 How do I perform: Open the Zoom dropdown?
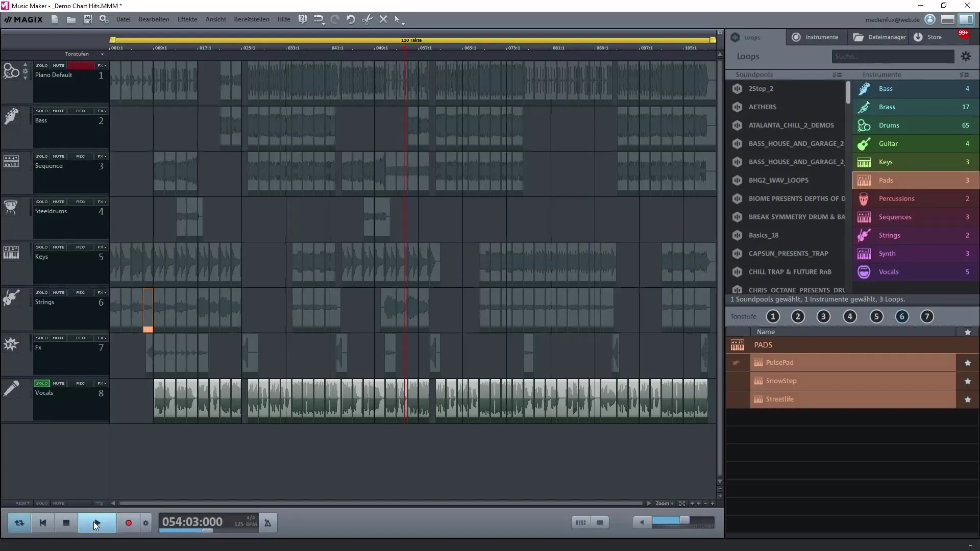coord(665,504)
